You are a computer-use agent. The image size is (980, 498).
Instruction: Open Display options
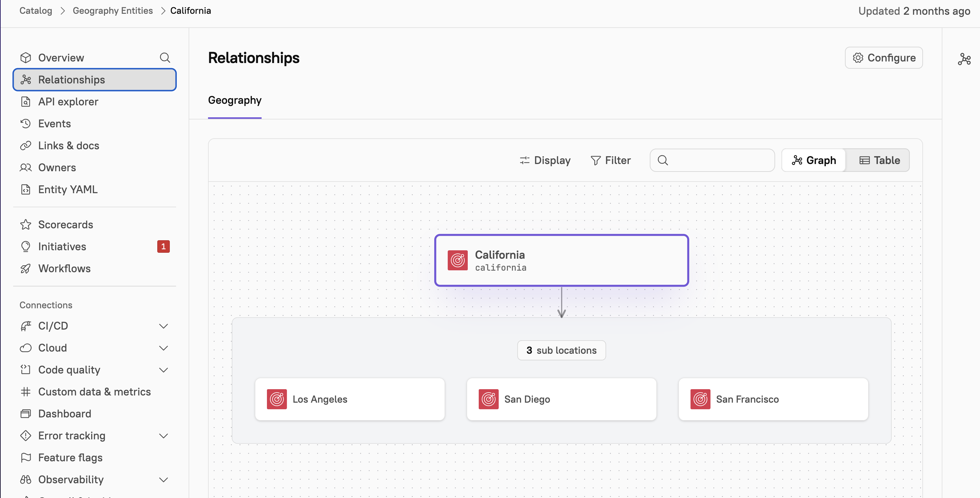point(545,160)
